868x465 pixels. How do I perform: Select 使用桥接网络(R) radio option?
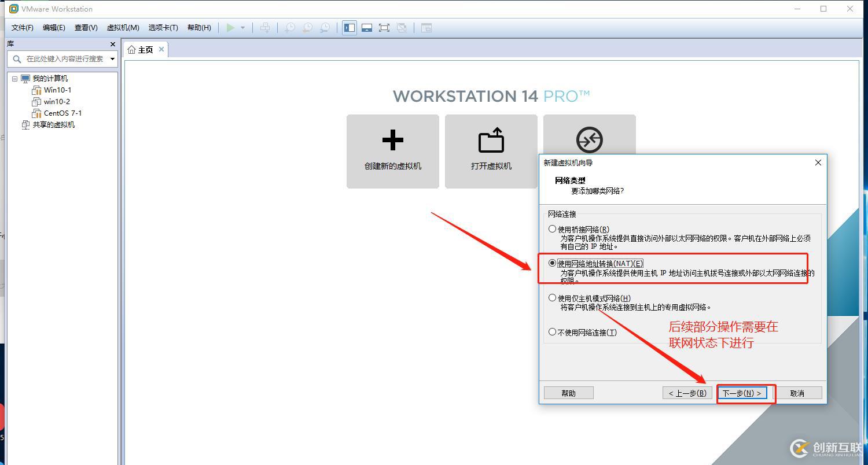[x=553, y=229]
